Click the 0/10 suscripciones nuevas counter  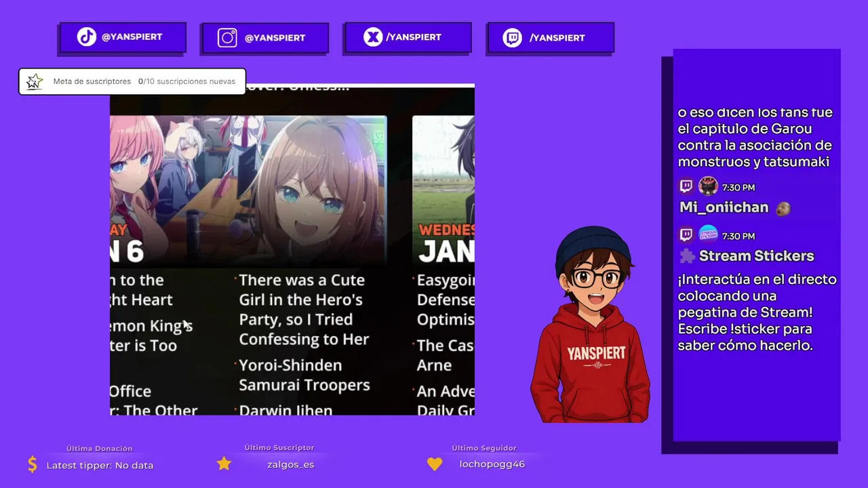click(x=186, y=81)
